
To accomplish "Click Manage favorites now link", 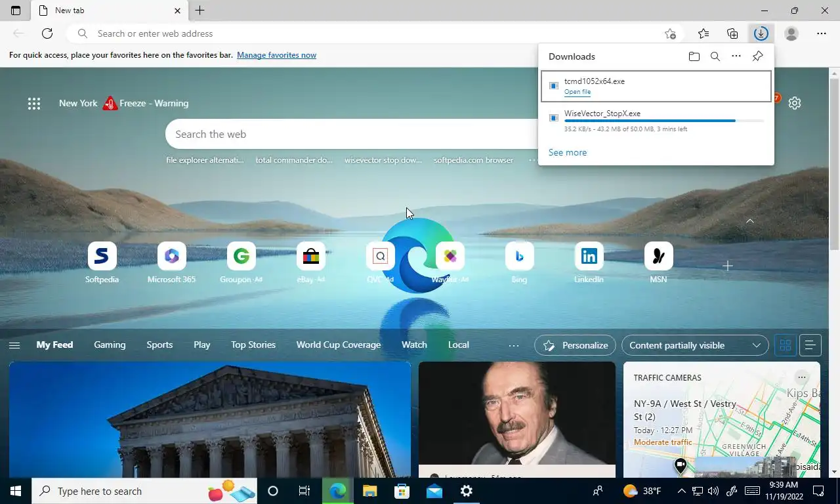I will pos(276,55).
